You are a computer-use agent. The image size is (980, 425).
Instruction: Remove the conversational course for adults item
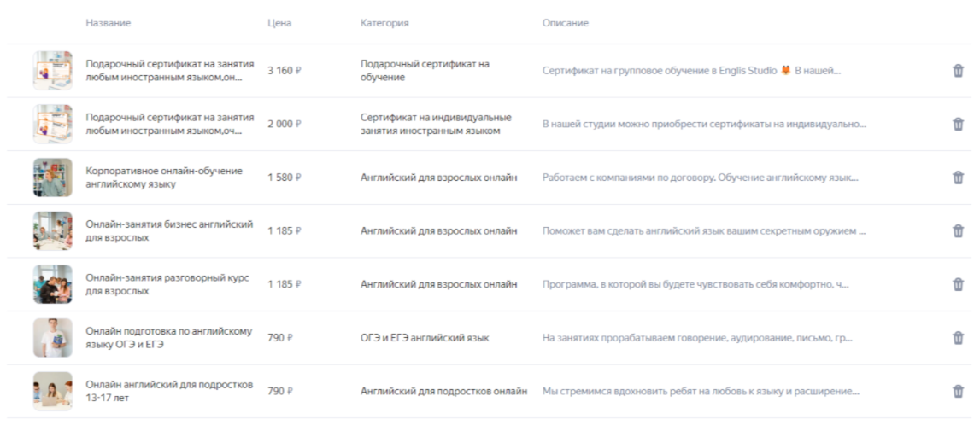tap(958, 284)
